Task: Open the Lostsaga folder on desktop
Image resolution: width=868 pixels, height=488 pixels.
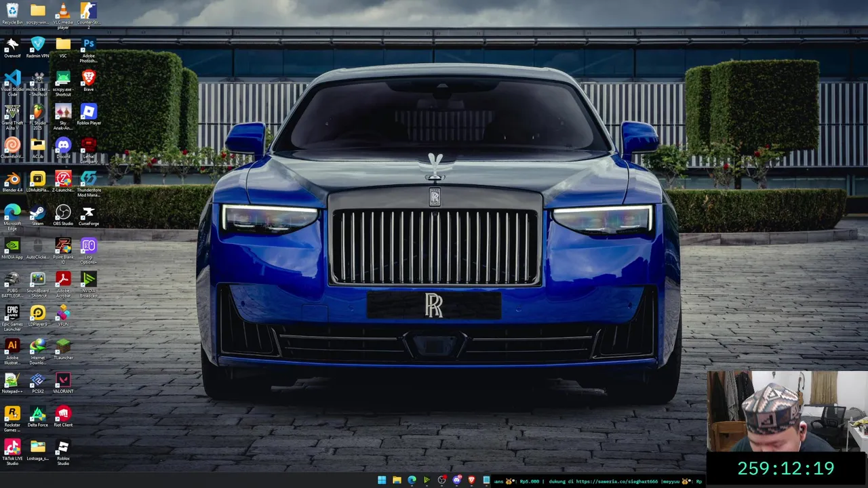Action: (x=38, y=449)
